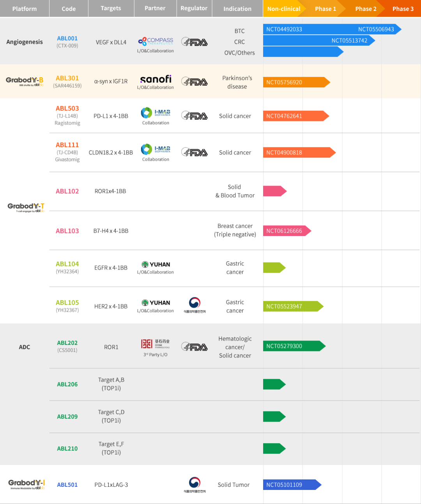The height and width of the screenshot is (504, 421).
Task: Select the Korean regulator icon for ABL501
Action: [x=194, y=482]
